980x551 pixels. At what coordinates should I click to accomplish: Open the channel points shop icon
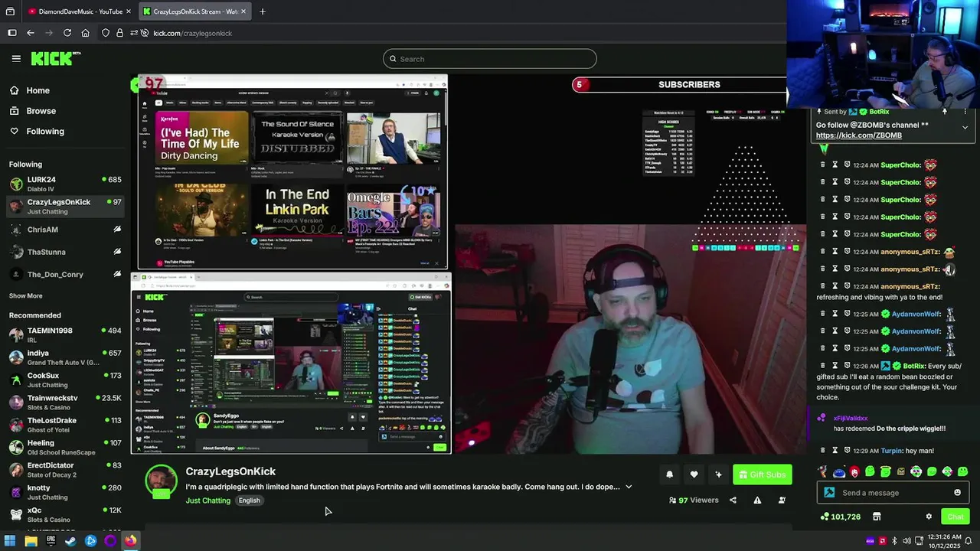click(x=877, y=517)
